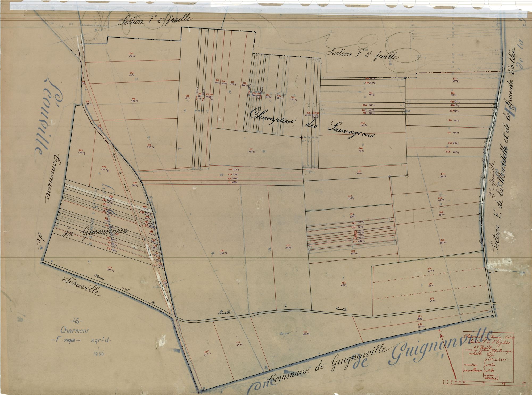Click parcel number 566
The image size is (532, 395).
pyautogui.click(x=359, y=171)
